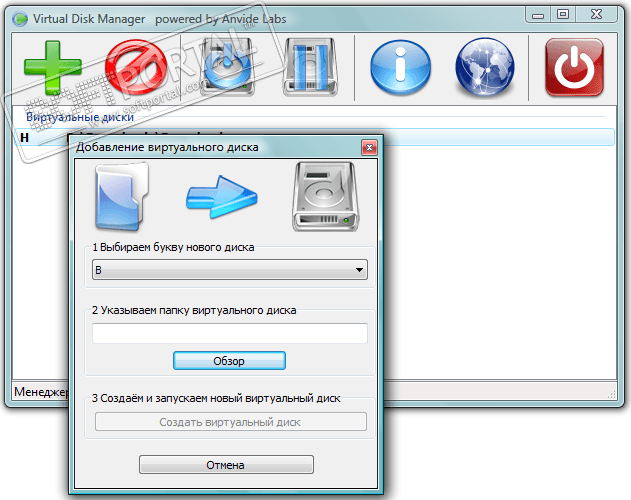Click the gray hard drive icon in dialog
This screenshot has width=631, height=500.
coord(325,196)
